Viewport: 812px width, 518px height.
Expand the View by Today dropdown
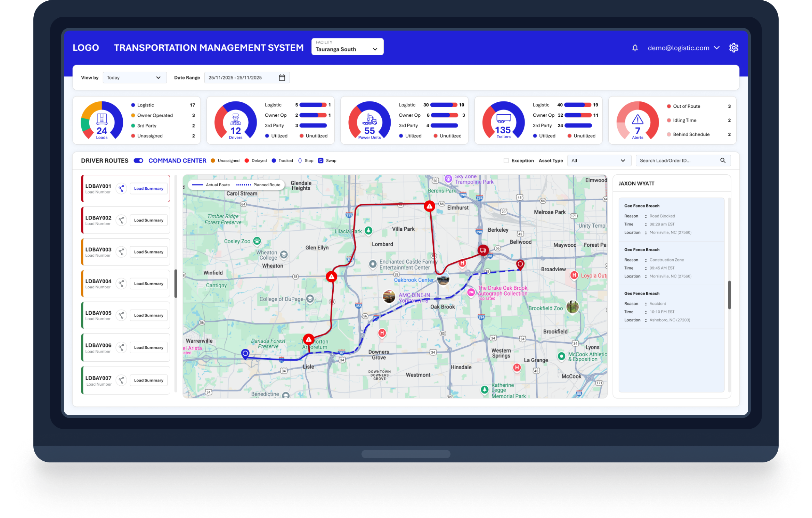(135, 77)
